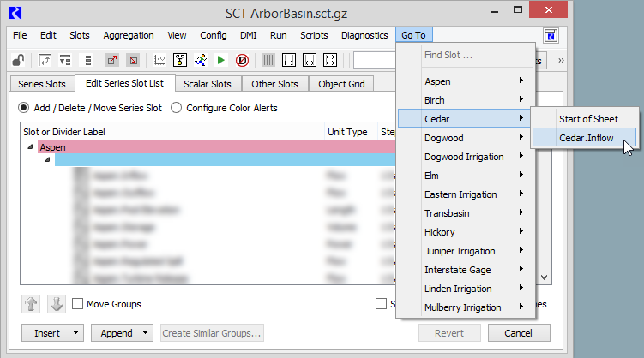This screenshot has width=644, height=358.
Task: Switch to the Scalar Slots tab
Action: coord(208,84)
